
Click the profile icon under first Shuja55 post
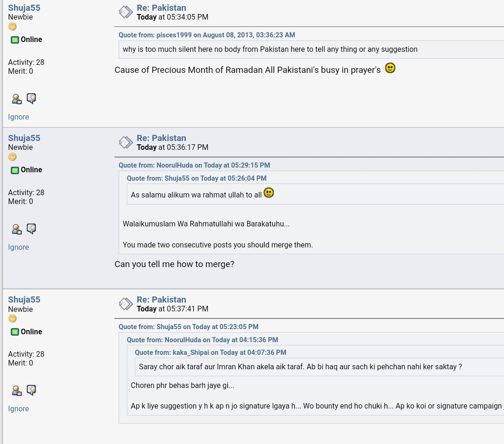pyautogui.click(x=17, y=99)
